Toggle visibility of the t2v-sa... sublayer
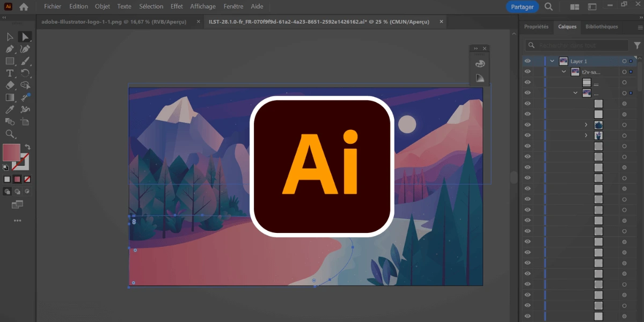 528,71
